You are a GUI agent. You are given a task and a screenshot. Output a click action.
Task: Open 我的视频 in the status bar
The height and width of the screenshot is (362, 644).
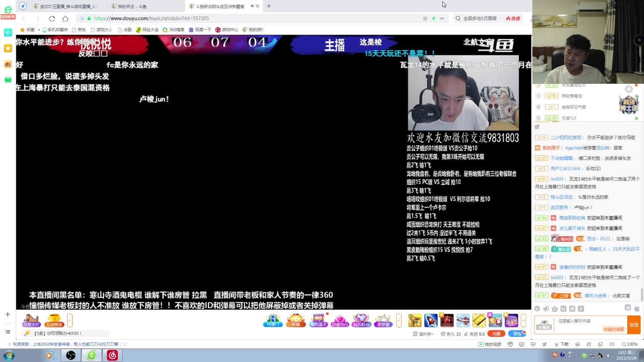[490, 344]
